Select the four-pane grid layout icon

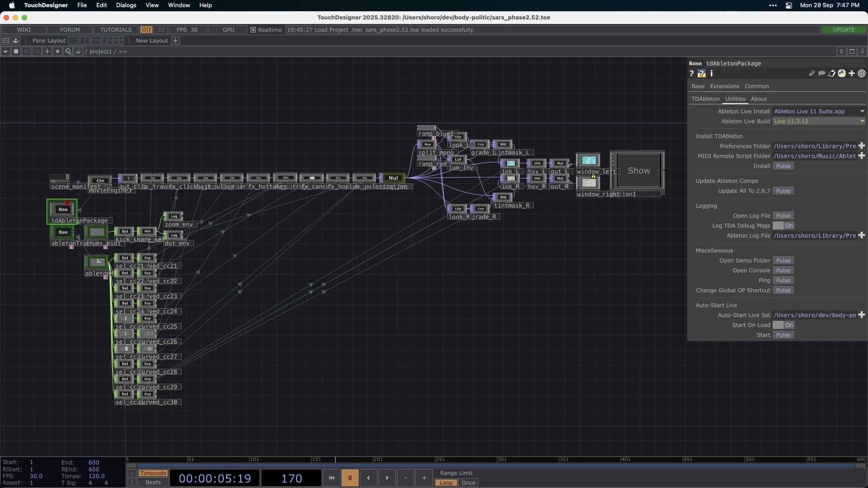pos(119,41)
